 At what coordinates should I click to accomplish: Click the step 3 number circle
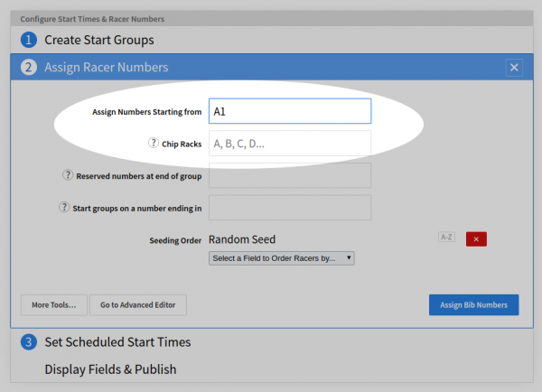click(28, 342)
